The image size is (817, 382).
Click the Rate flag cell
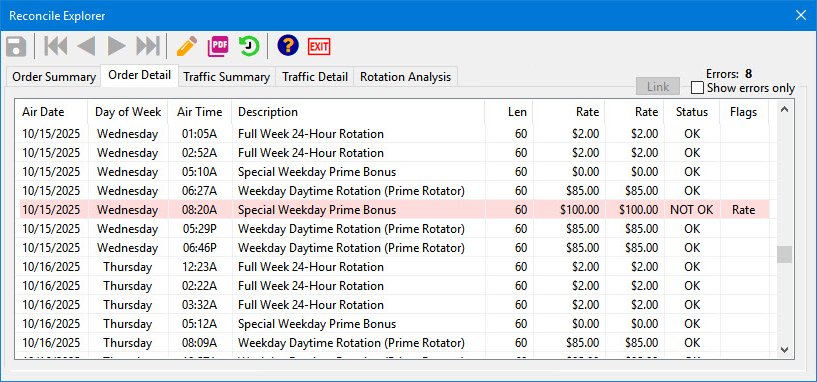pos(744,210)
